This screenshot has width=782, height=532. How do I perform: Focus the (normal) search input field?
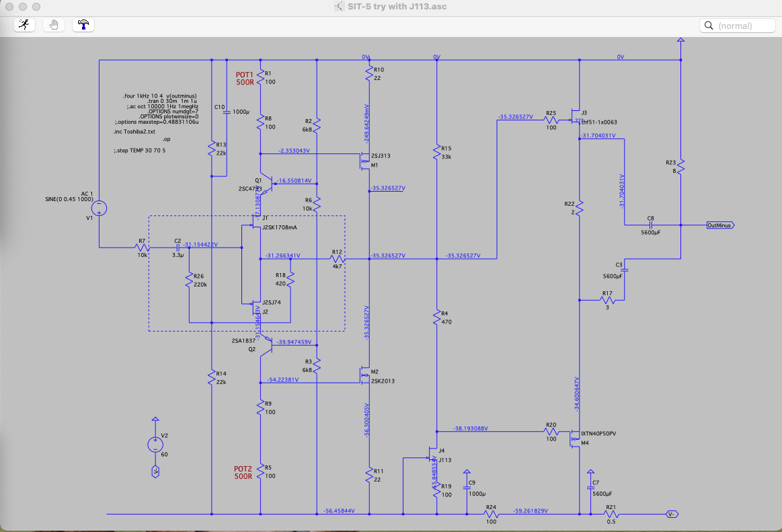[738, 26]
